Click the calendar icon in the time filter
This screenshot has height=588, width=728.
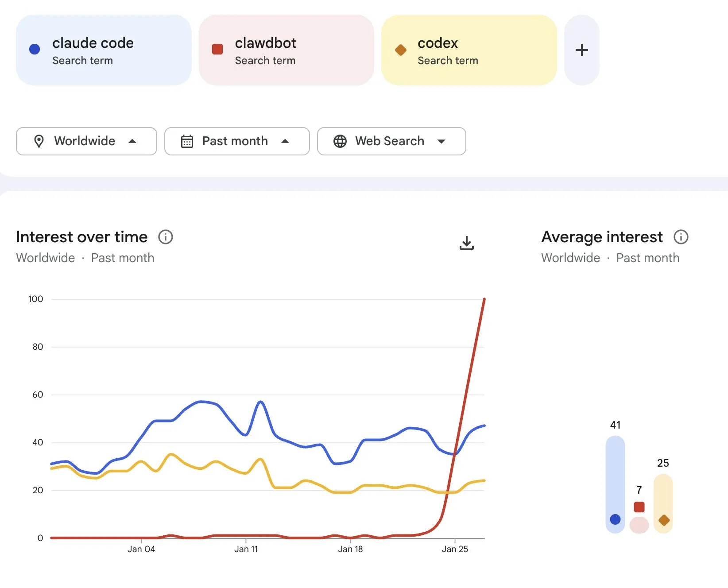click(x=187, y=141)
